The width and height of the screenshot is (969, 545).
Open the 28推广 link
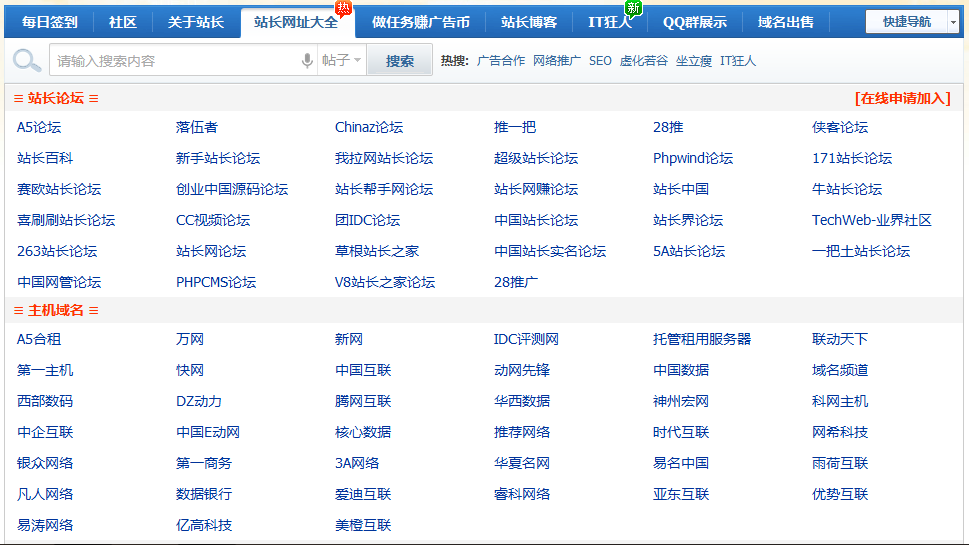pyautogui.click(x=516, y=282)
